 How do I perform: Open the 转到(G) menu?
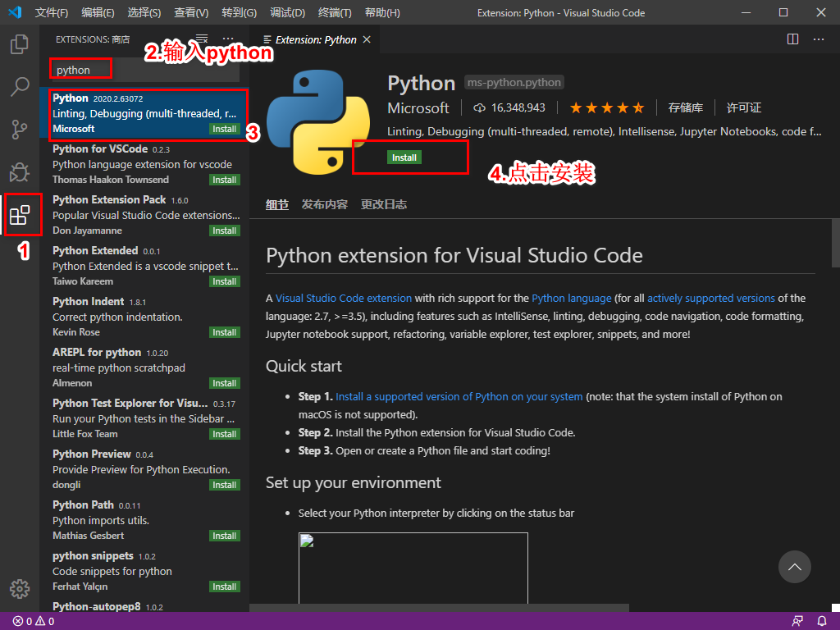point(239,12)
